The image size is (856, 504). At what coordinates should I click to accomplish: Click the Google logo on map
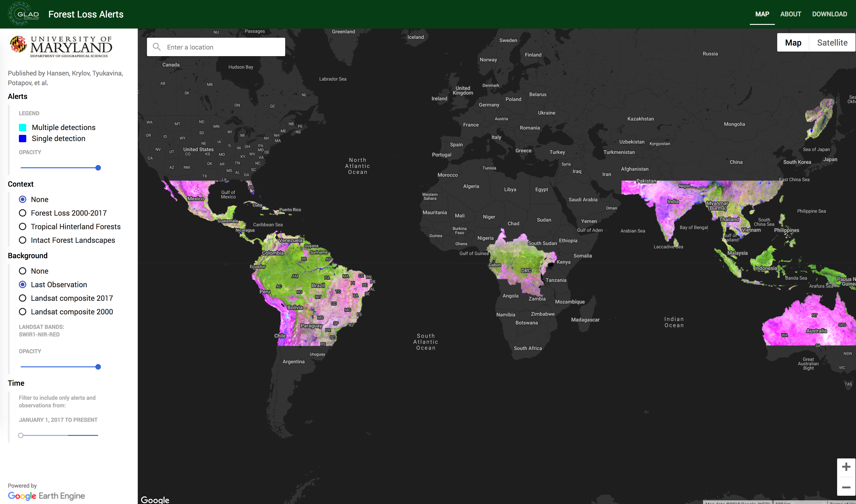click(x=155, y=500)
